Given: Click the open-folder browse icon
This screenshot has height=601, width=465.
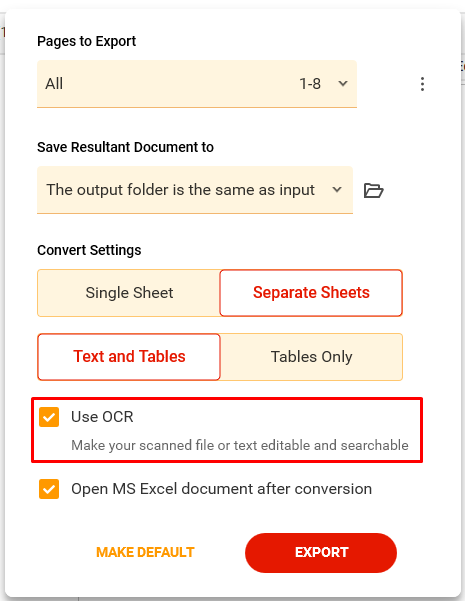Looking at the screenshot, I should point(373,190).
